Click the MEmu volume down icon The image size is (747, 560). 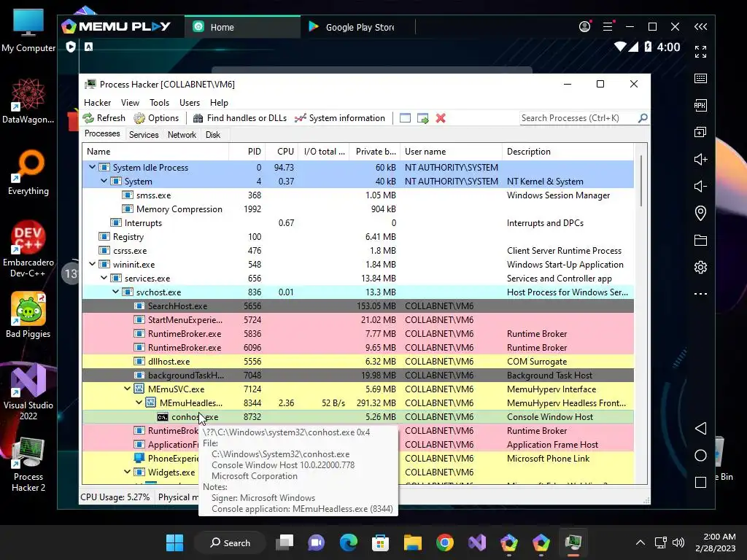700,186
